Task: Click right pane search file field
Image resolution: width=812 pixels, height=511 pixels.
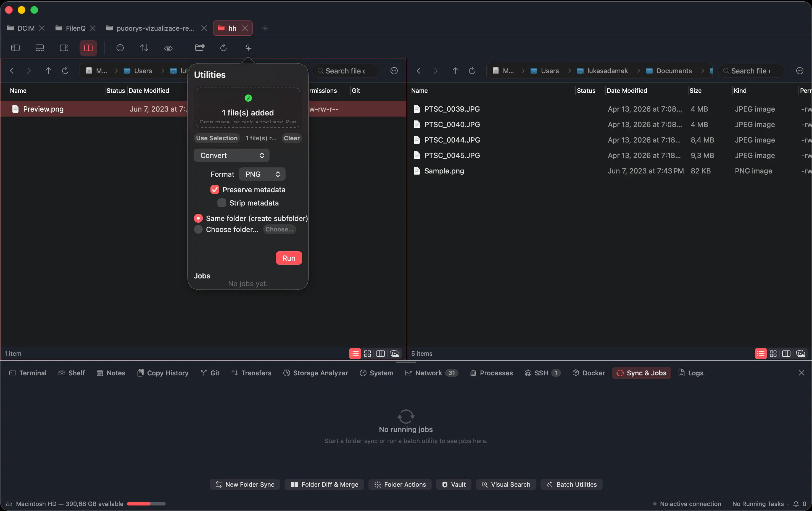Action: pos(751,71)
